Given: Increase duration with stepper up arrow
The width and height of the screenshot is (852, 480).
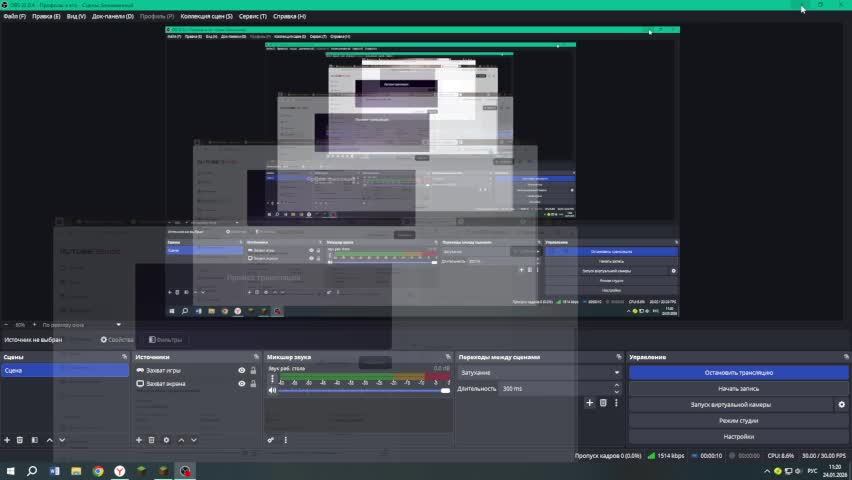Looking at the screenshot, I should pyautogui.click(x=616, y=385).
